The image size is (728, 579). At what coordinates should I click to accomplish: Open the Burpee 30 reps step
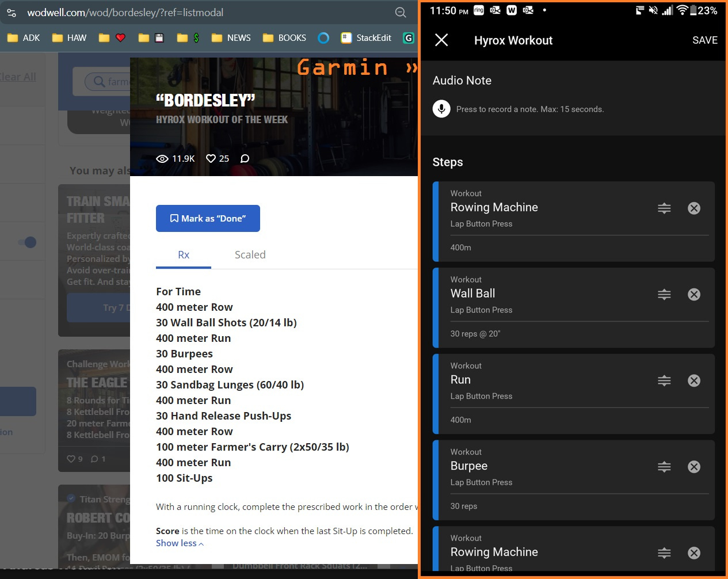(573, 480)
